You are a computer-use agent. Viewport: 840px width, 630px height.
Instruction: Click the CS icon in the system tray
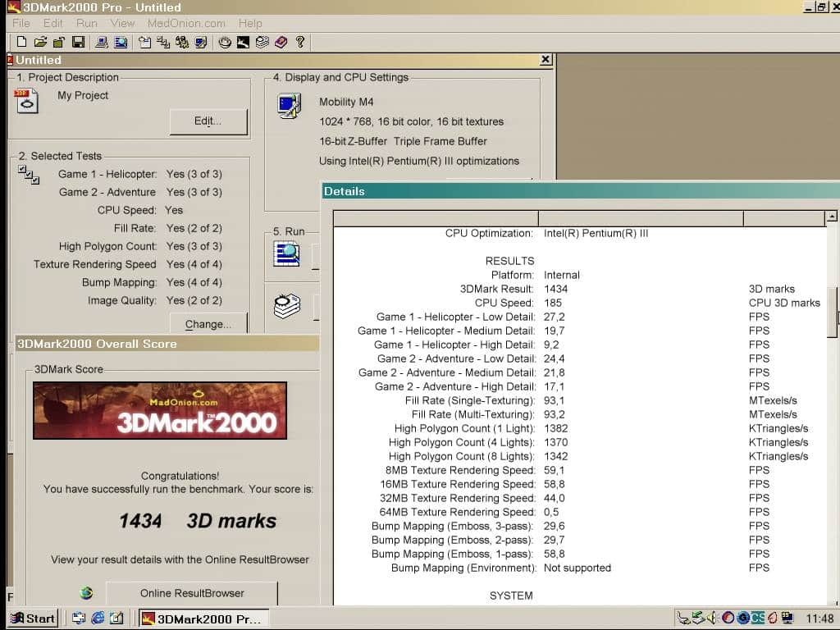[757, 619]
